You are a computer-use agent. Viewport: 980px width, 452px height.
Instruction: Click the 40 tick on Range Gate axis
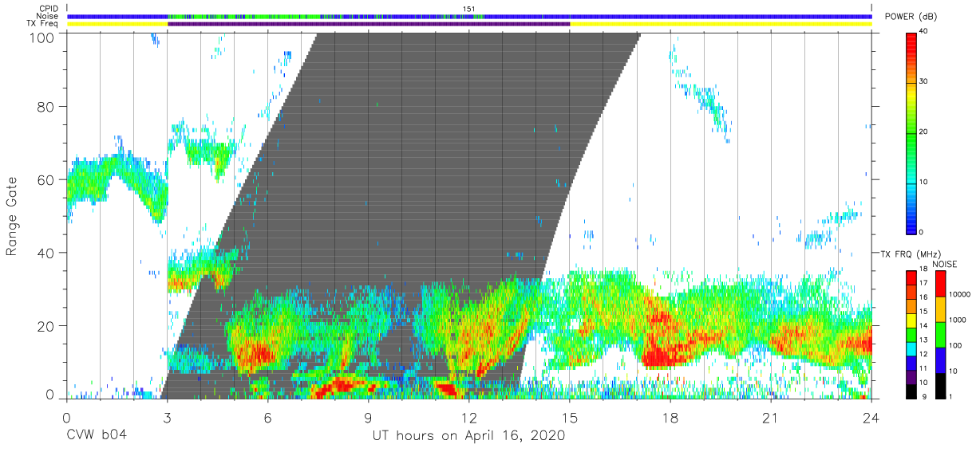pyautogui.click(x=47, y=252)
